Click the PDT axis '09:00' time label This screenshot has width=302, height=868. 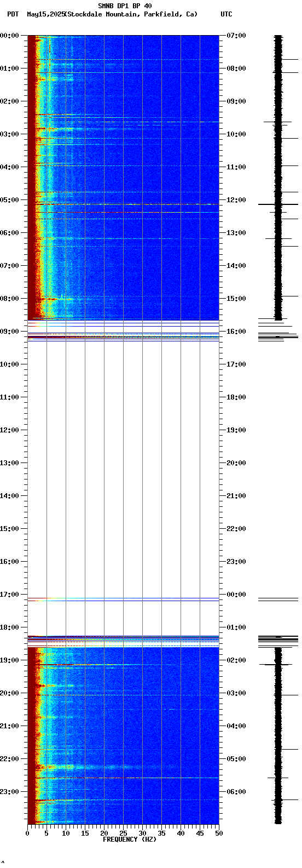coord(9,332)
